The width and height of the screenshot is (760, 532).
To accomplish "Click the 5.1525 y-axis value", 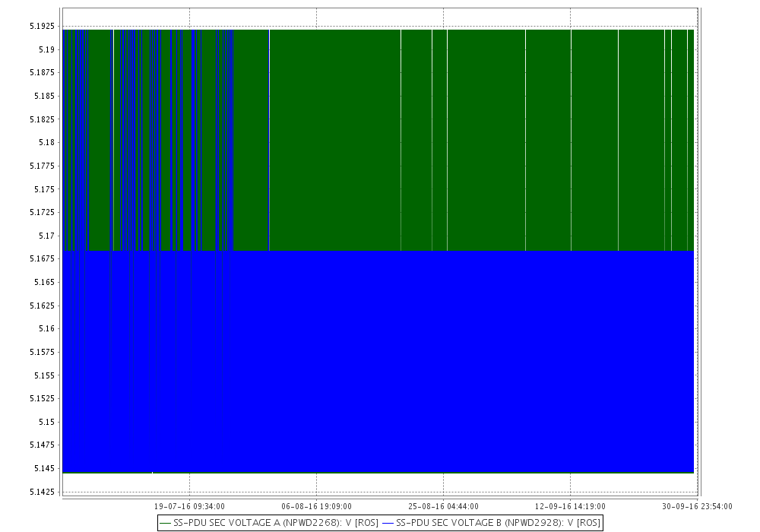I will click(x=42, y=398).
